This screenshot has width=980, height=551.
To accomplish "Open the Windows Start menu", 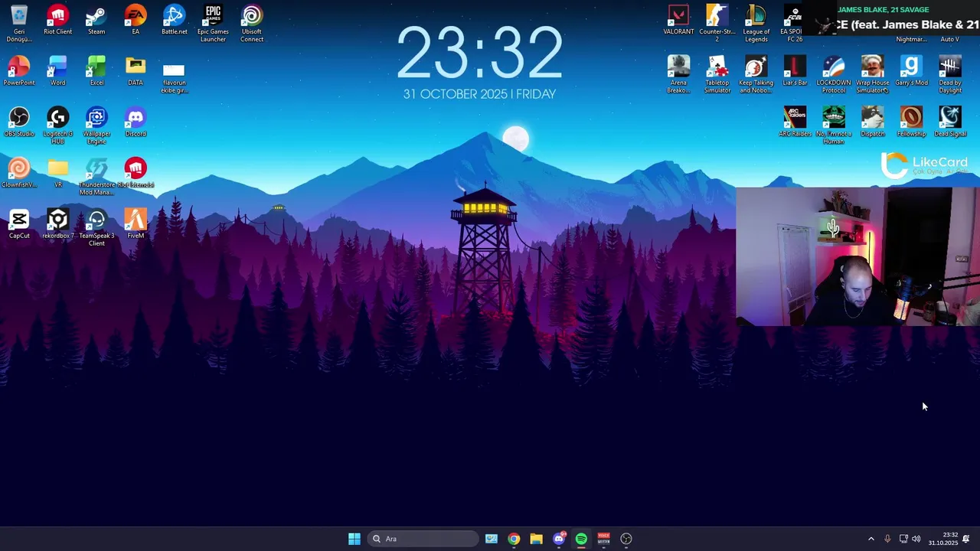I will tap(354, 539).
